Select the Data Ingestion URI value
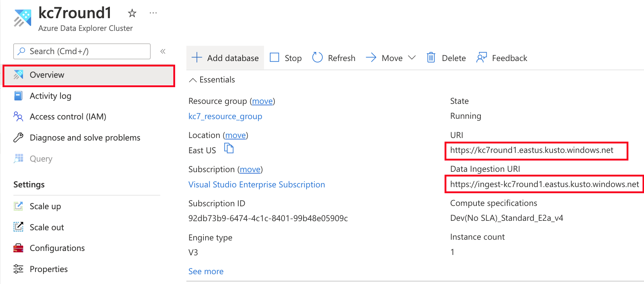 545,184
